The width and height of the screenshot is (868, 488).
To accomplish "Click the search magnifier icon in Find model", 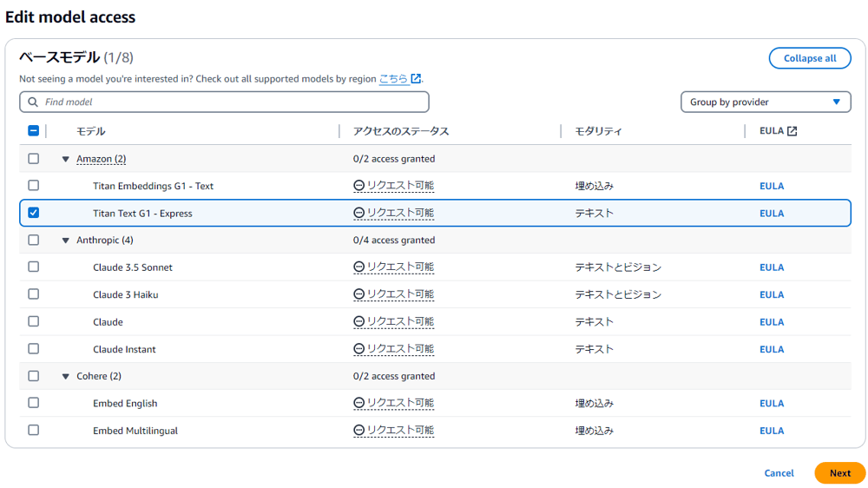I will point(33,102).
